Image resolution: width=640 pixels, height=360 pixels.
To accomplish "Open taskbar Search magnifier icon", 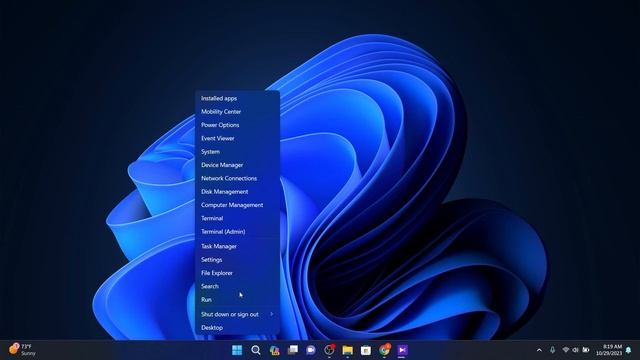I will [x=256, y=350].
